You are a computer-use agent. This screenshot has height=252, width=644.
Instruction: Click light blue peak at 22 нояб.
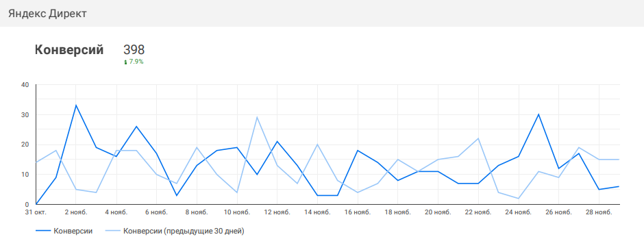tap(478, 138)
